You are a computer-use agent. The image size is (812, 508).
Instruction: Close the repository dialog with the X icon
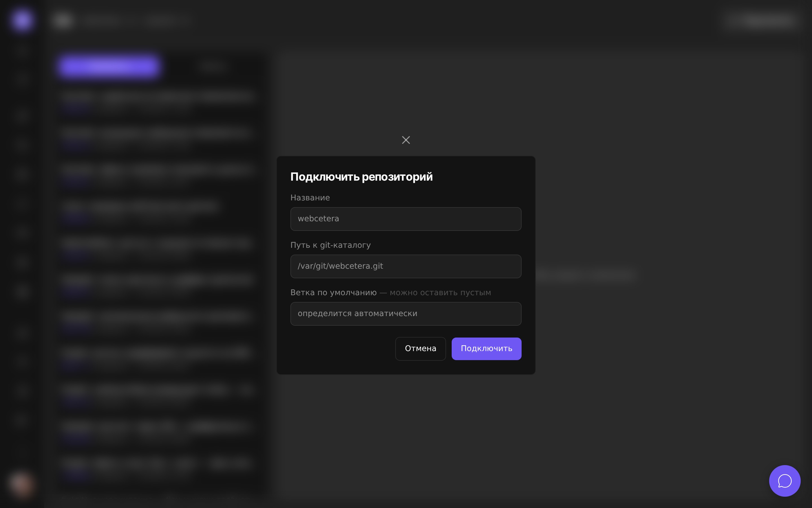(x=406, y=140)
